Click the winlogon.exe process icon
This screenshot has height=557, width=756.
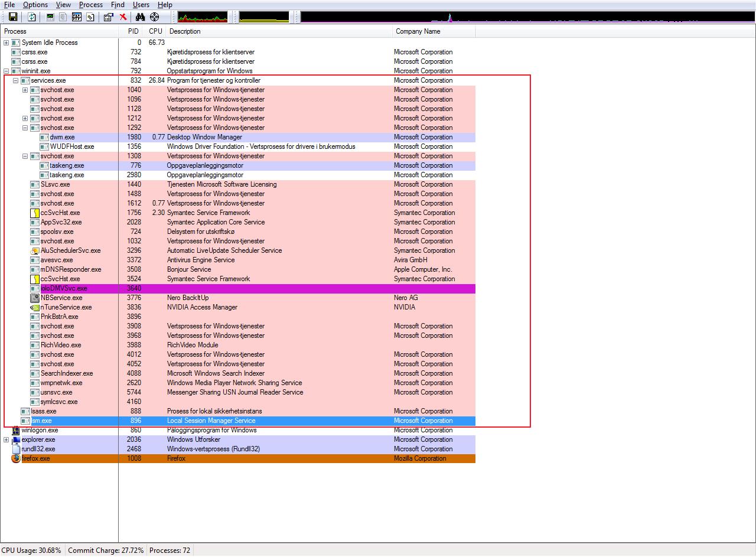point(16,430)
